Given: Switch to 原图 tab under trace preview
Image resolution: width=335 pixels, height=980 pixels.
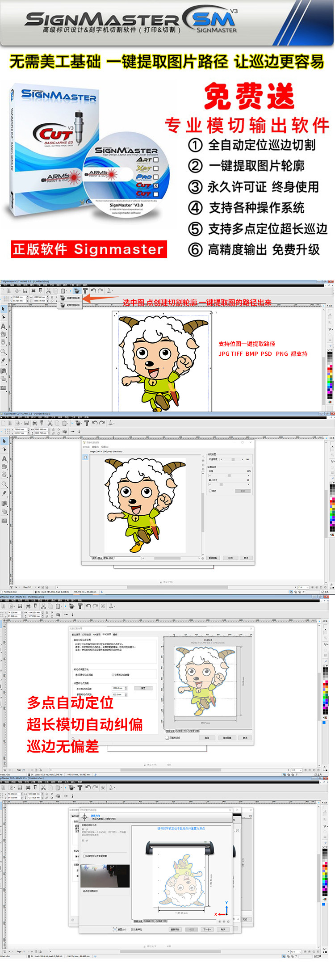Looking at the screenshot, I should click(95, 558).
